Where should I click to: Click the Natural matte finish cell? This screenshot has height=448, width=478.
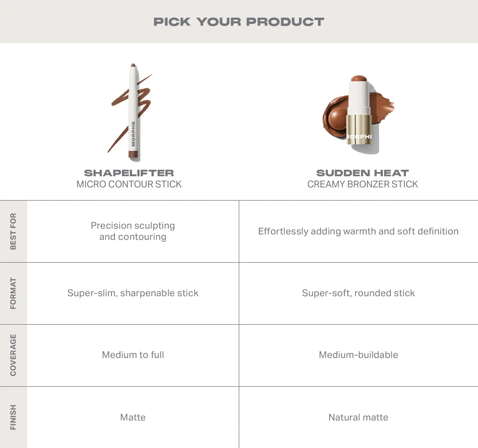pyautogui.click(x=358, y=417)
